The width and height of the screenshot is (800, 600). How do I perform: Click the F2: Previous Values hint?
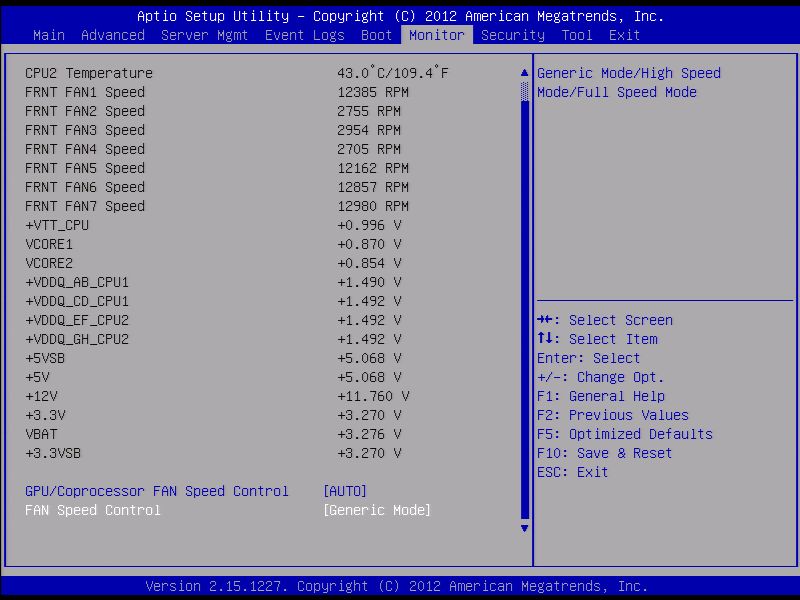coord(613,415)
